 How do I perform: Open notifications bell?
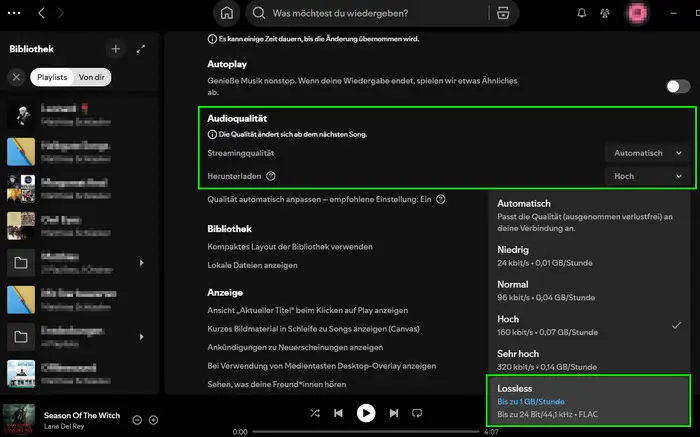(582, 13)
